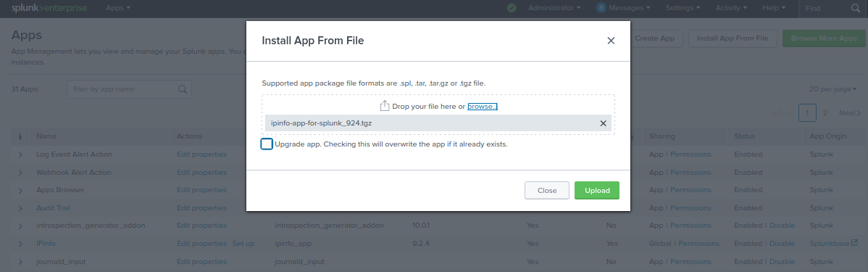
Task: Expand the Webhook Alert Action row
Action: coord(20,173)
